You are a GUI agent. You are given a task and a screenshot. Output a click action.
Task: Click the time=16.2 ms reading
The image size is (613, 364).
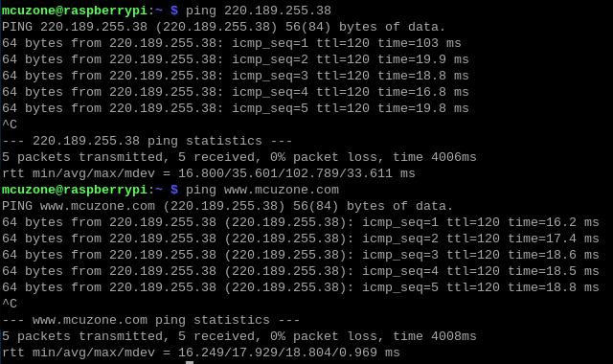[x=554, y=222]
